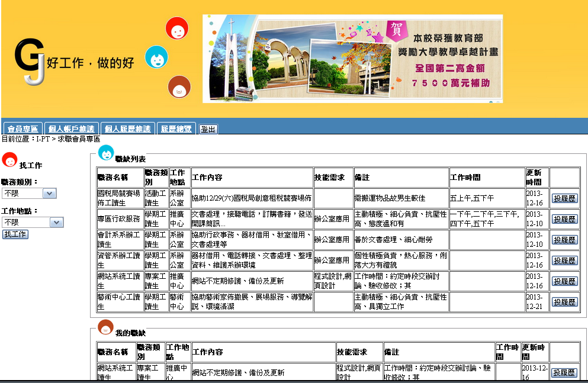This screenshot has height=383, width=588.
Task: Click the red smiley face in header
Action: pyautogui.click(x=176, y=28)
